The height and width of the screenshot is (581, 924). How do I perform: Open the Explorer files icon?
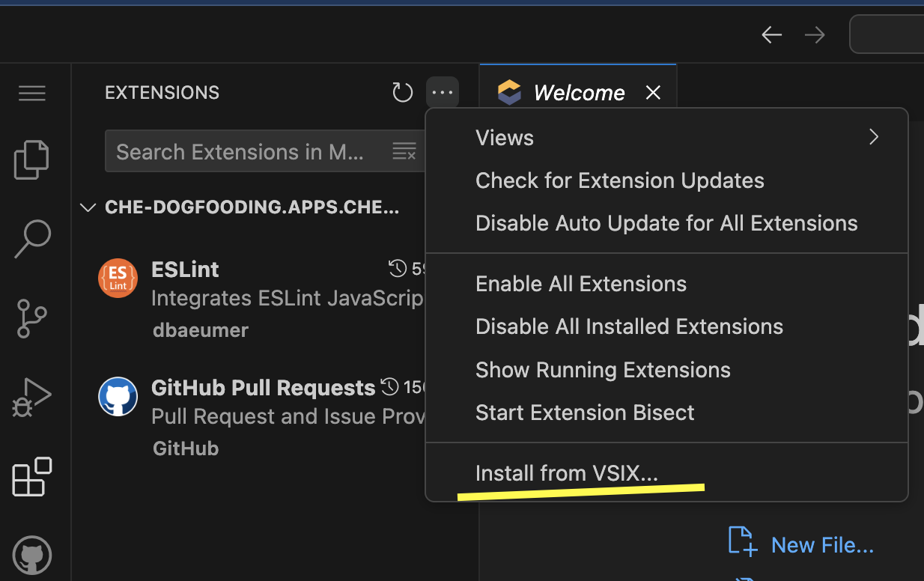pos(31,159)
